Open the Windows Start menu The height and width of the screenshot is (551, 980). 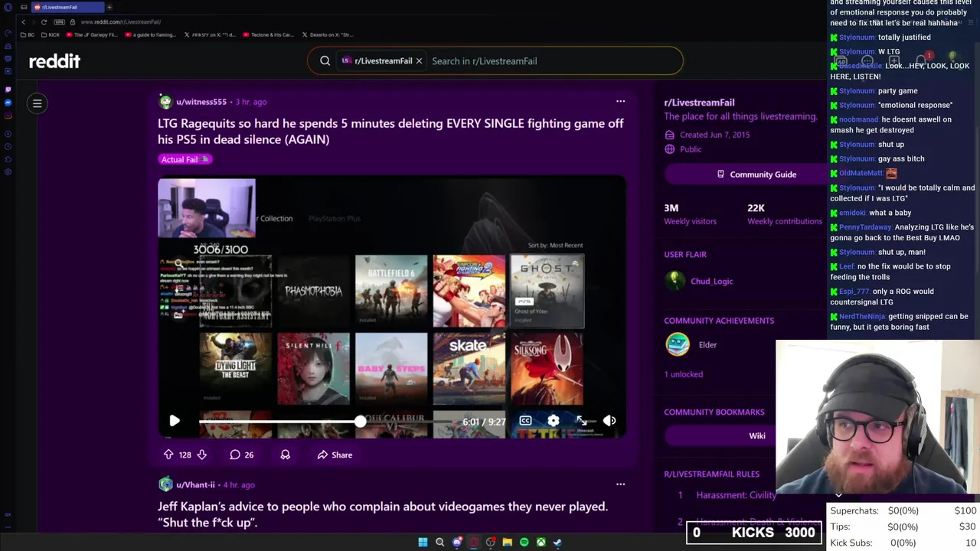[x=423, y=542]
